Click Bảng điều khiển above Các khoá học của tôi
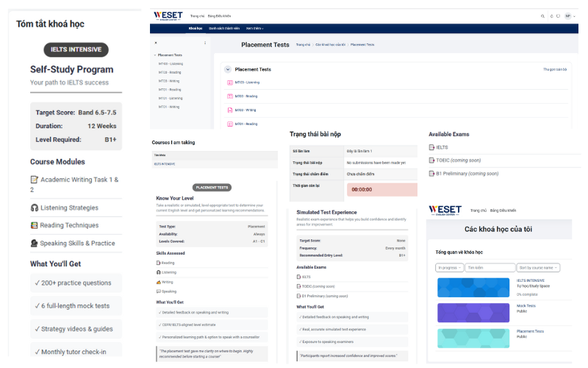 [x=503, y=210]
